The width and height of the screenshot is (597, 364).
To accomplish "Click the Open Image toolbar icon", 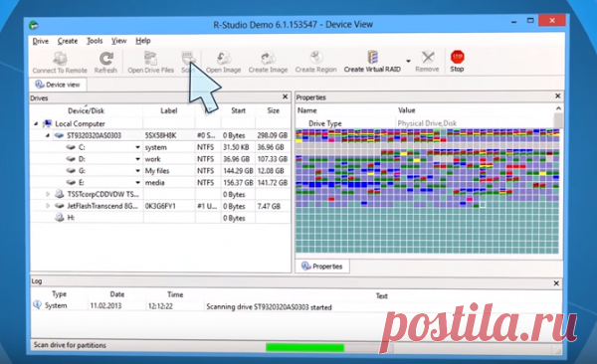I will (224, 58).
